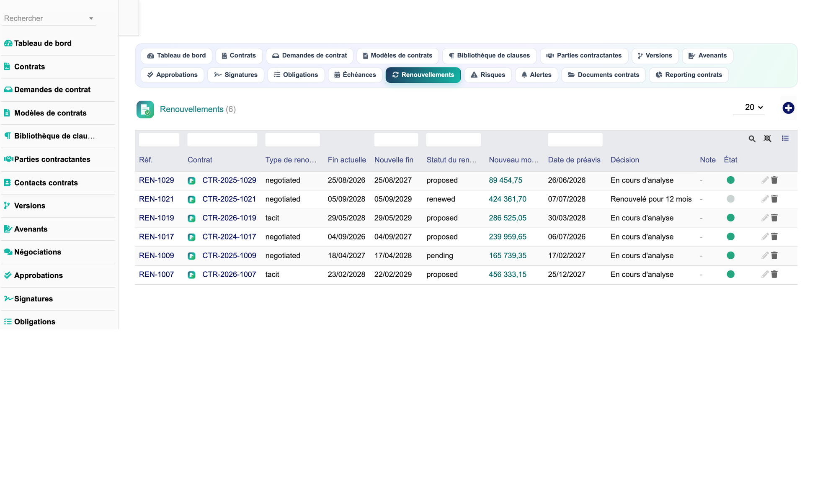Viewport: 815px width, 504px height.
Task: Click 'Renouvelé pour 12 mois' decision text
Action: (x=651, y=199)
